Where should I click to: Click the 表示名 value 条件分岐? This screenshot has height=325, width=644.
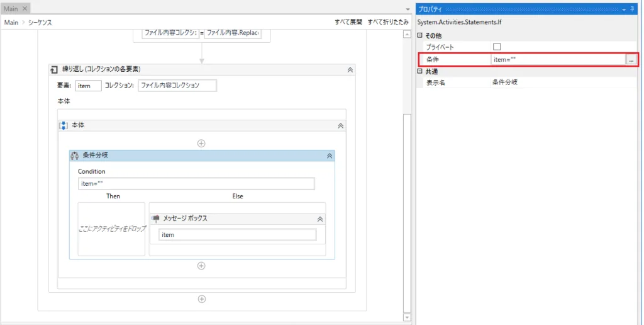tap(505, 83)
